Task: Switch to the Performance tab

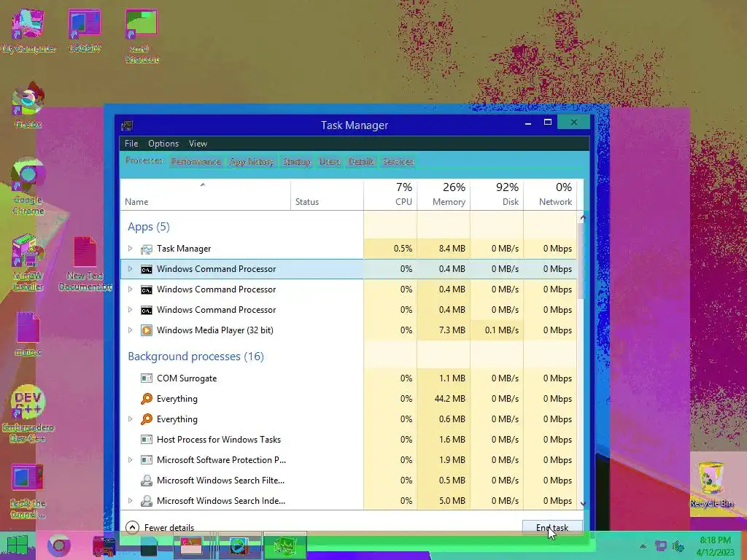Action: coord(196,162)
